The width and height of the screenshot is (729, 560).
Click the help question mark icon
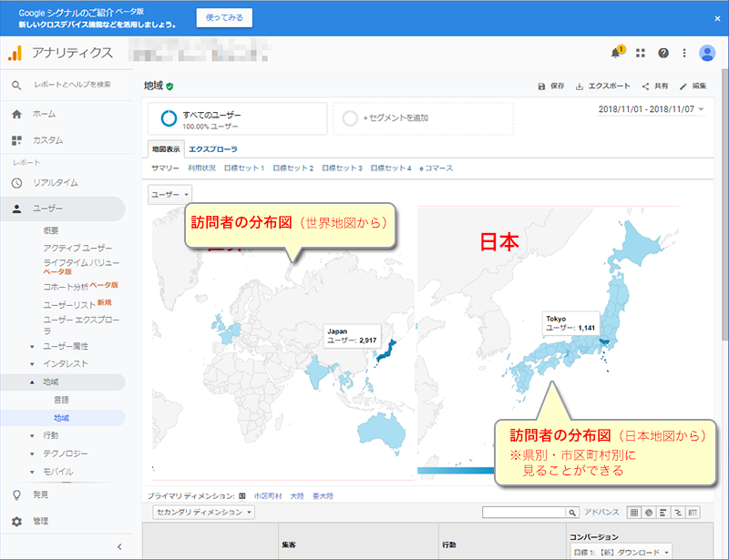point(663,53)
